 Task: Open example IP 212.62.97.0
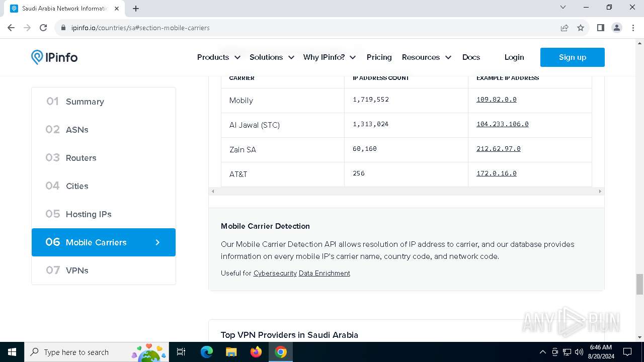pyautogui.click(x=499, y=149)
